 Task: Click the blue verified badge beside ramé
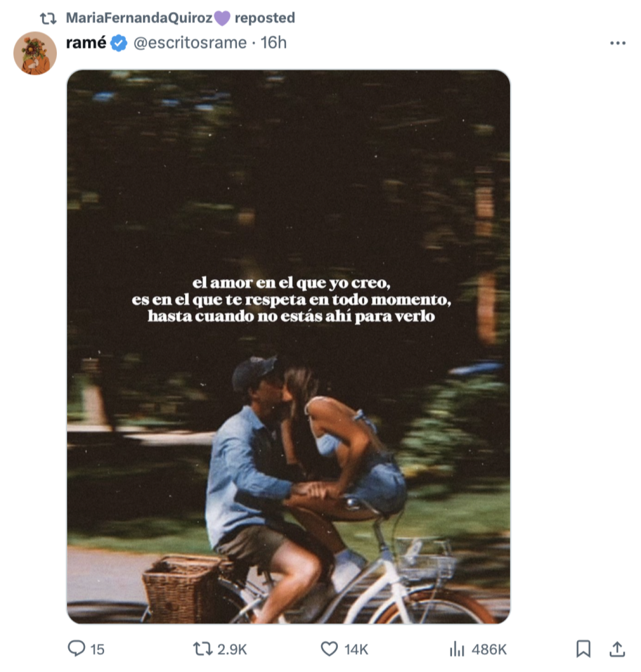tap(119, 43)
